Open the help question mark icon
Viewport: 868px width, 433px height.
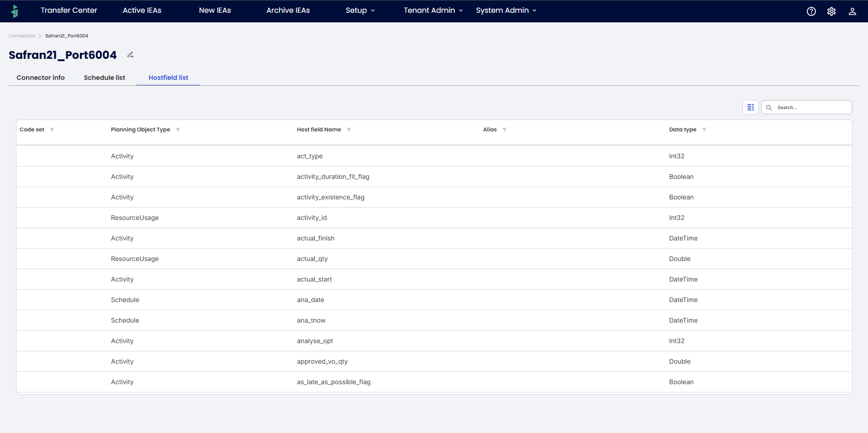click(811, 11)
